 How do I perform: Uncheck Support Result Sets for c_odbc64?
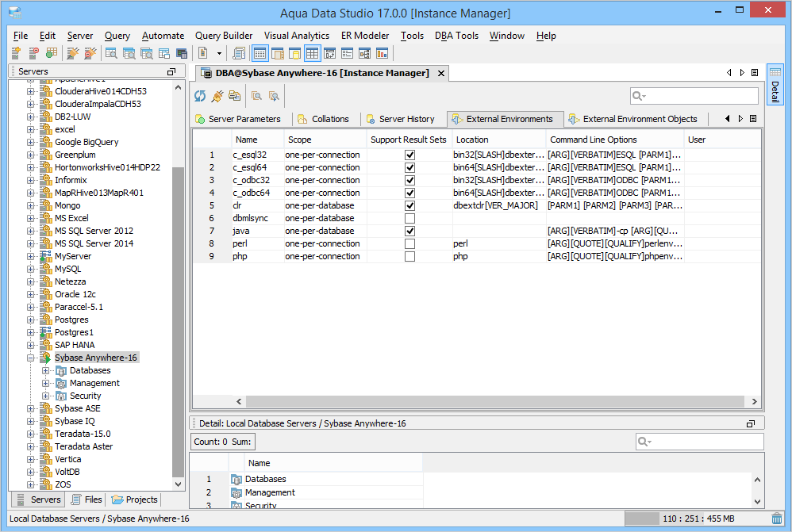(x=409, y=193)
